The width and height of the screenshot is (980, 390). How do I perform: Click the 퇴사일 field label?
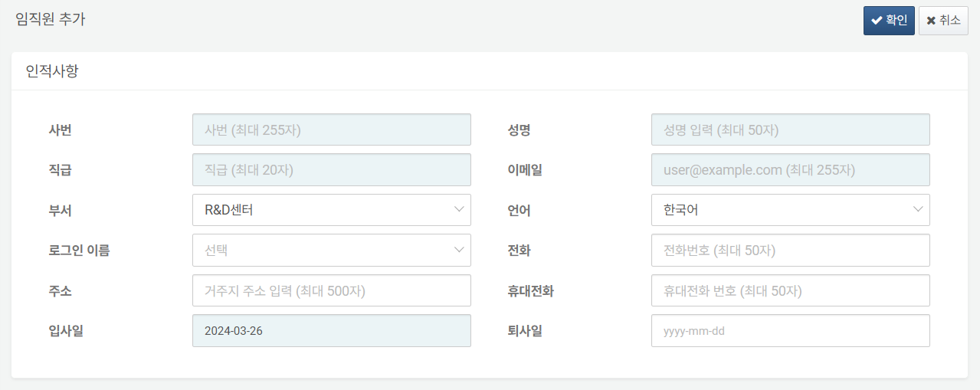[x=525, y=330]
